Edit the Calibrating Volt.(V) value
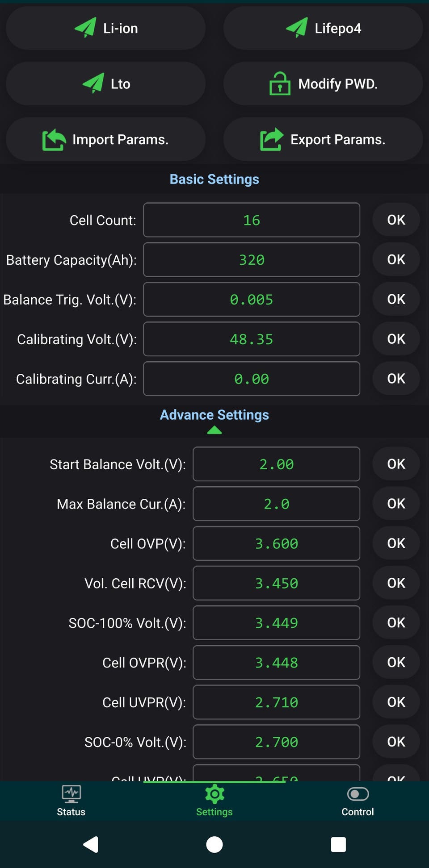 (x=252, y=339)
